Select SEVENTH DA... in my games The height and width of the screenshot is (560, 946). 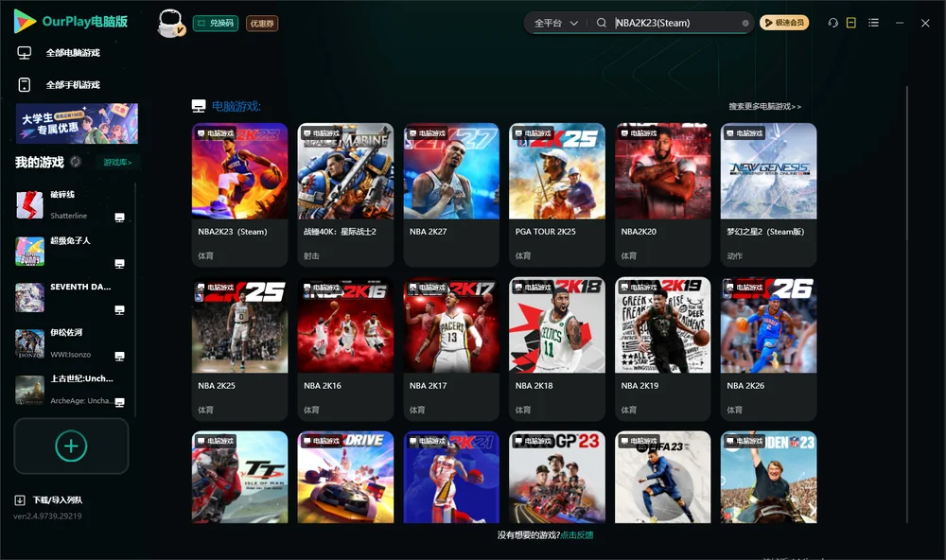[71, 297]
